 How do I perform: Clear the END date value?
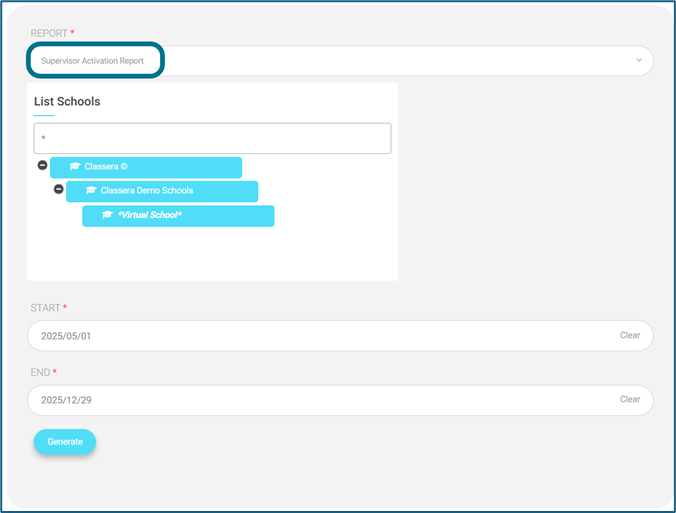click(630, 399)
